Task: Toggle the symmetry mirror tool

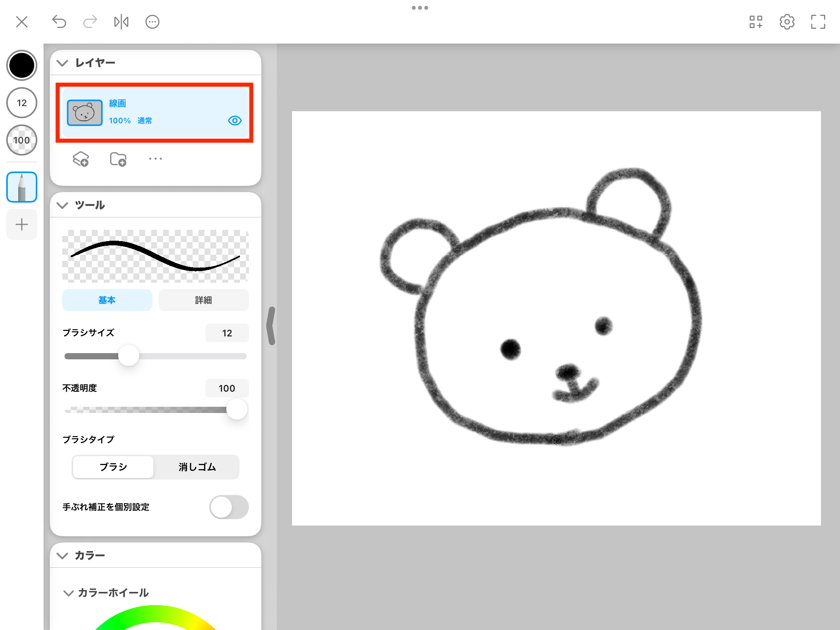Action: pyautogui.click(x=121, y=22)
